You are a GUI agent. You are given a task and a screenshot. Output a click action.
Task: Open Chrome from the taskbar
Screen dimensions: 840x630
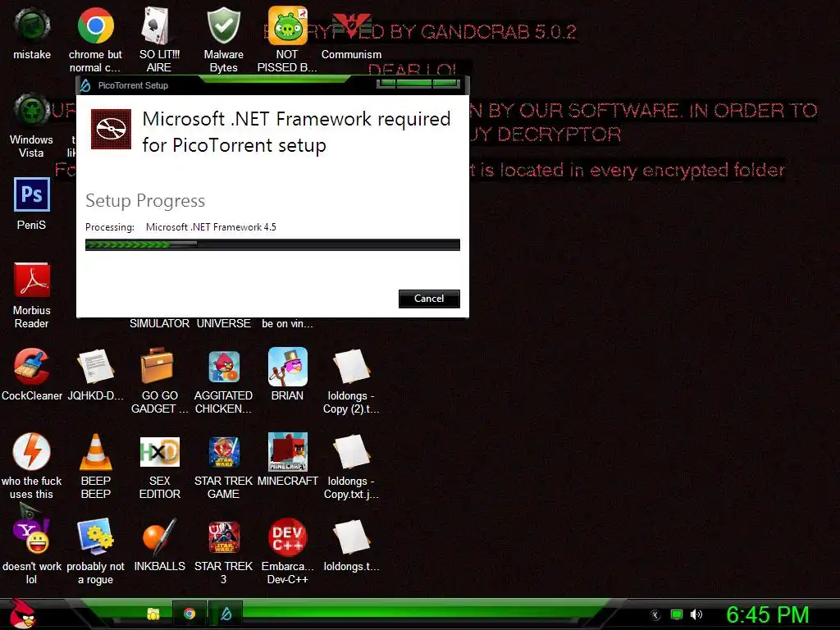pos(189,614)
